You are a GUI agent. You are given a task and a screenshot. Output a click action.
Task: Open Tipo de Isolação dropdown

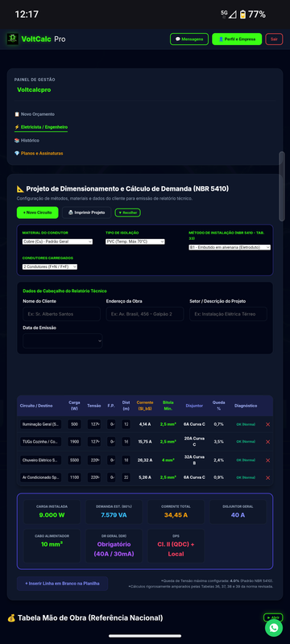pos(135,242)
